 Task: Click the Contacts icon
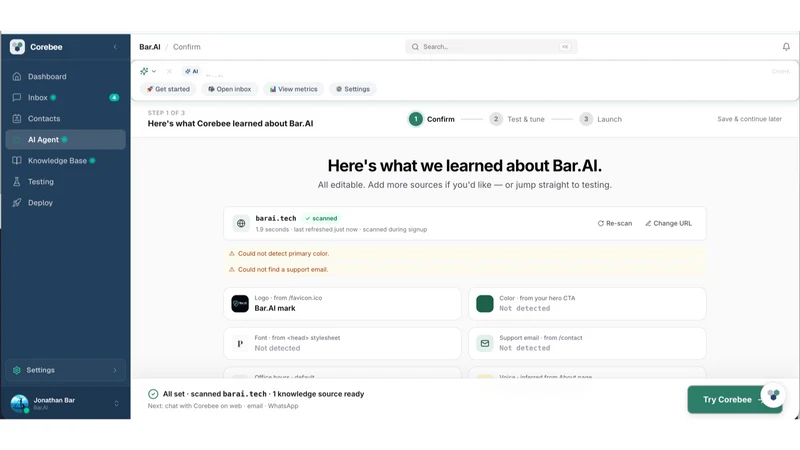(17, 118)
